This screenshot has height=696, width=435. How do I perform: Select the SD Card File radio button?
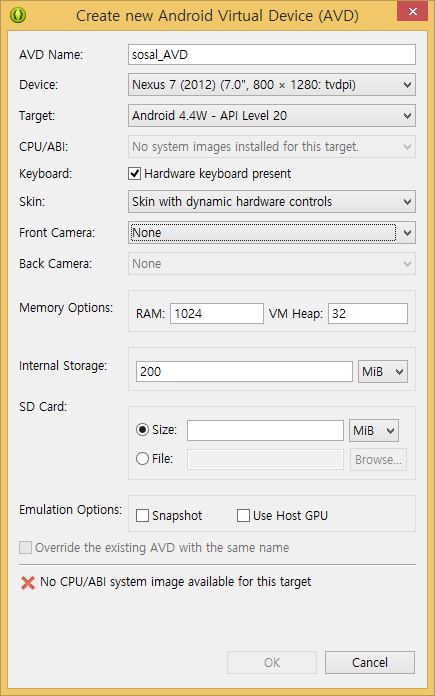142,459
